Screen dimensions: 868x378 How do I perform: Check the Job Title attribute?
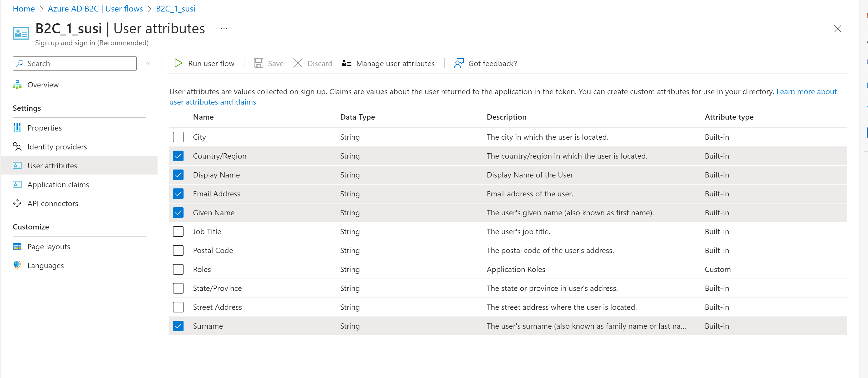[x=178, y=231]
